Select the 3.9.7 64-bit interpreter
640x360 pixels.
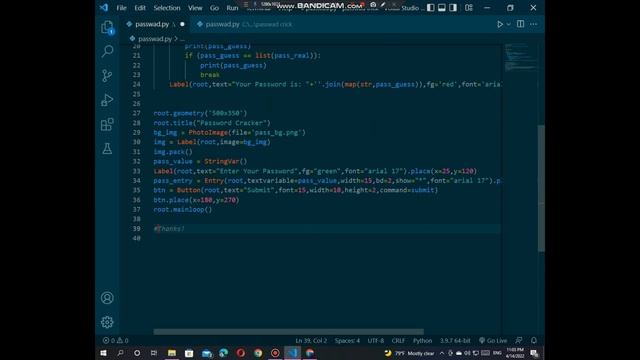pos(455,340)
